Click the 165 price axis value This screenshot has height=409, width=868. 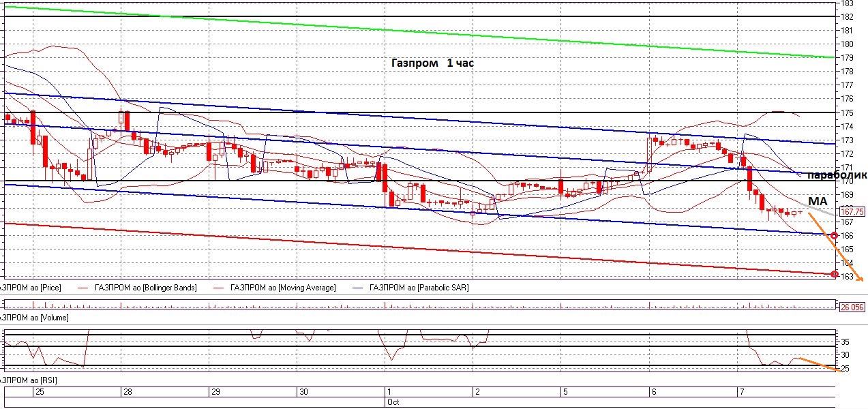(848, 249)
